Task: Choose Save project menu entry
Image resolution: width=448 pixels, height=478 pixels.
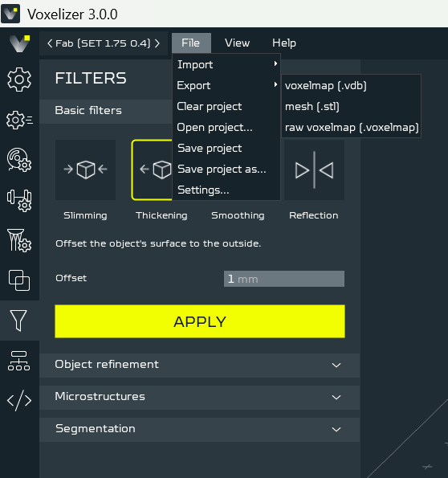Action: pyautogui.click(x=226, y=148)
